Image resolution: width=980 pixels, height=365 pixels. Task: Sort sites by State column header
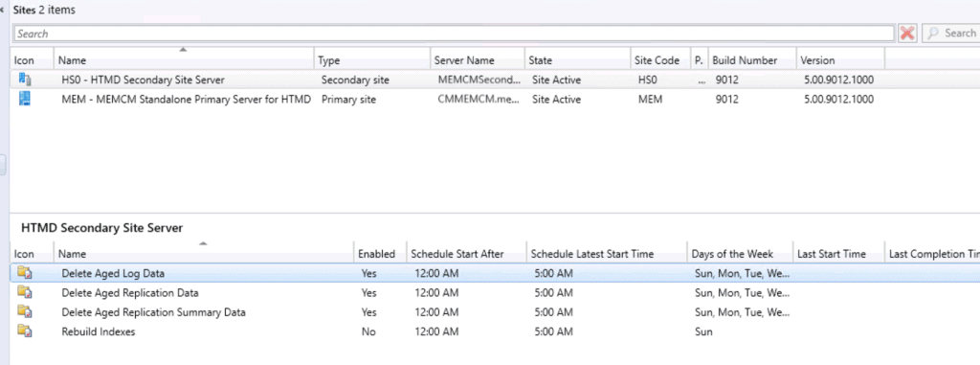577,60
